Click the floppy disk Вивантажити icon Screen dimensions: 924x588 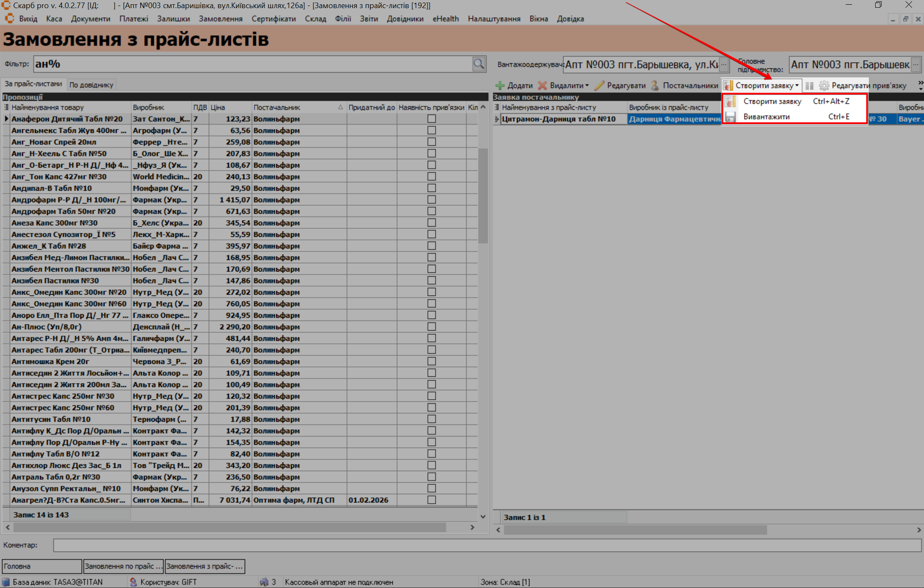tap(730, 117)
